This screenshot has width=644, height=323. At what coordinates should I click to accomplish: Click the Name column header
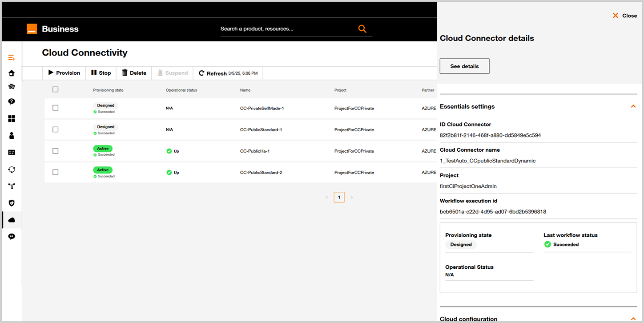pyautogui.click(x=245, y=90)
